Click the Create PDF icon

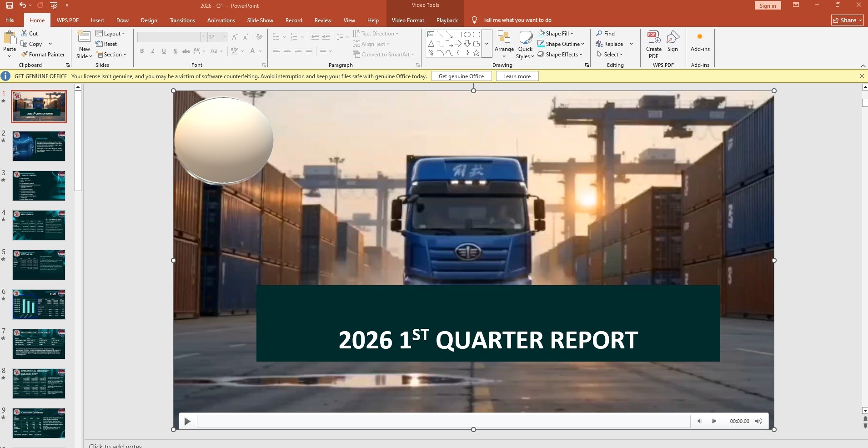pyautogui.click(x=653, y=37)
